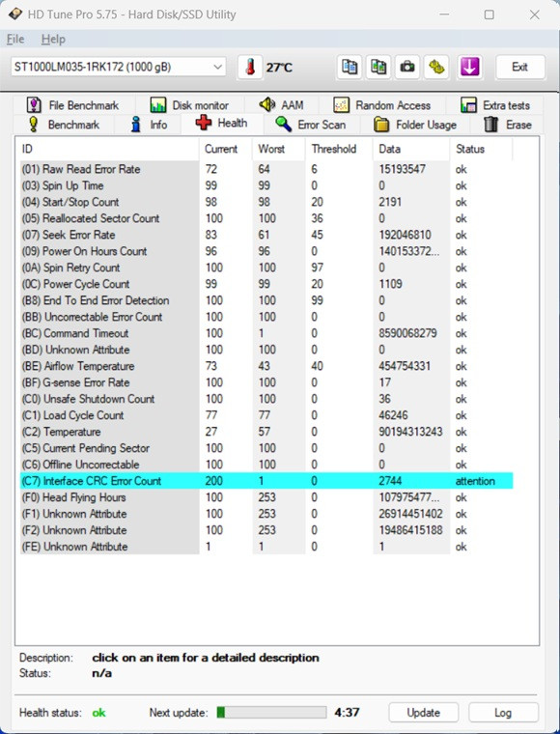Click the thermometer temperature icon
Image resolution: width=560 pixels, height=734 pixels.
tap(250, 68)
